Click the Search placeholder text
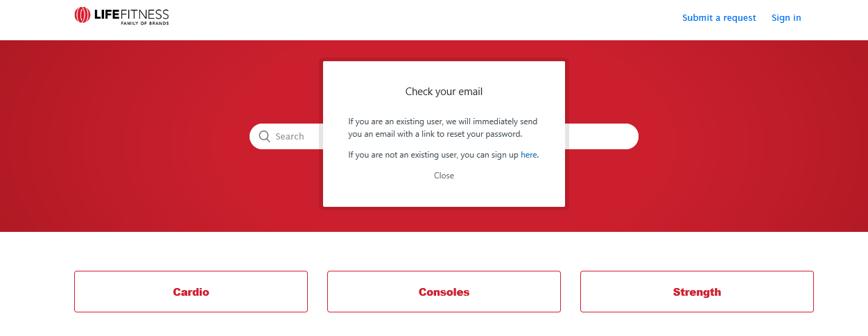Screen dimensions: 868x336 [290, 137]
